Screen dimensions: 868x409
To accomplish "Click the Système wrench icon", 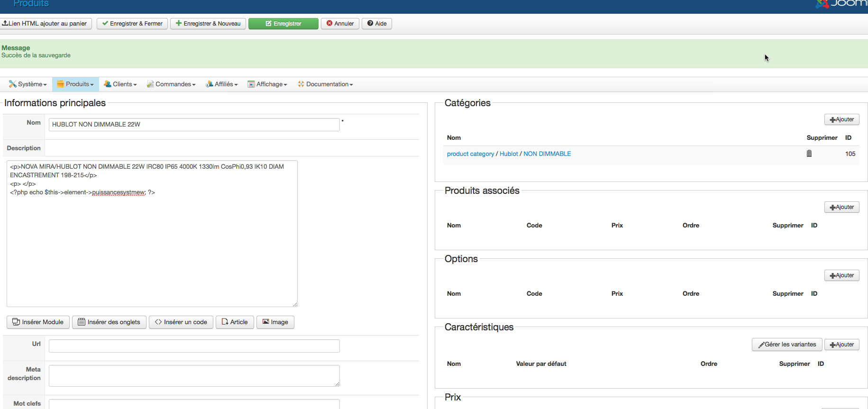I will coord(13,84).
